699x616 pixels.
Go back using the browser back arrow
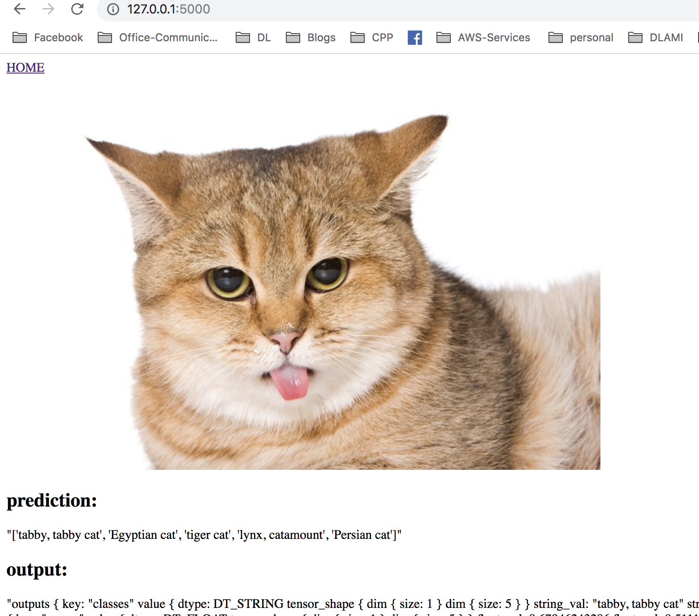20,9
